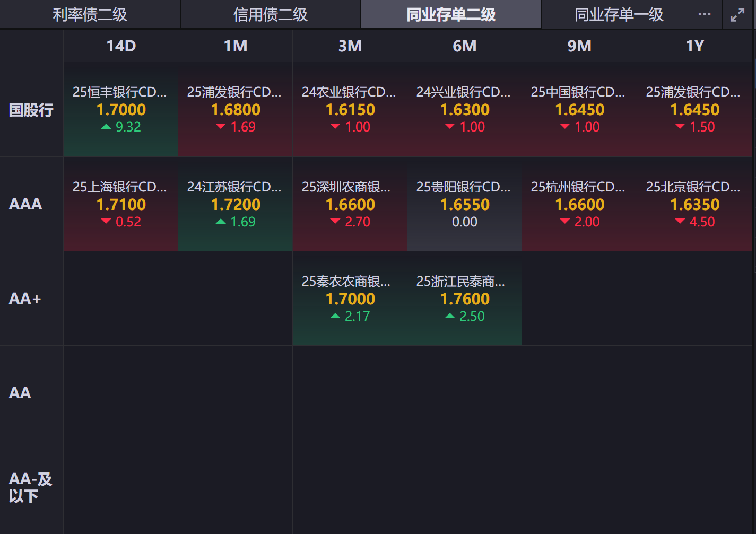Open 25深圳农商银 cell at 1.6600
The width and height of the screenshot is (756, 534).
350,204
